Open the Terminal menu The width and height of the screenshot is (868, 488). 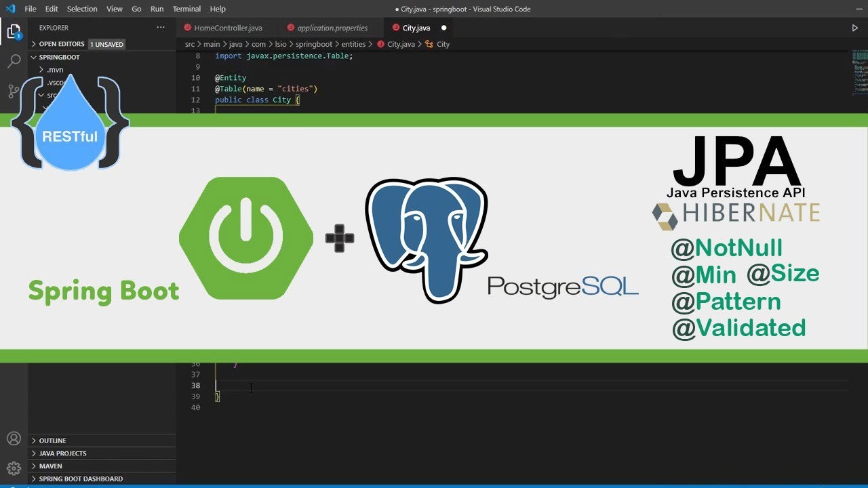pos(186,9)
